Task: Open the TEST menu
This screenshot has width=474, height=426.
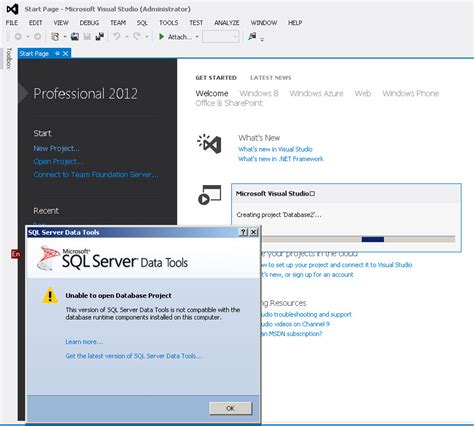Action: pyautogui.click(x=196, y=23)
